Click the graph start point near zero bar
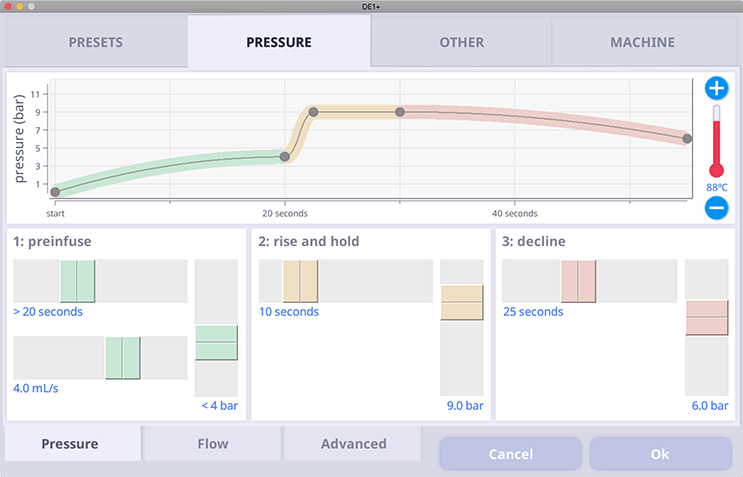This screenshot has width=743, height=477. click(x=55, y=192)
